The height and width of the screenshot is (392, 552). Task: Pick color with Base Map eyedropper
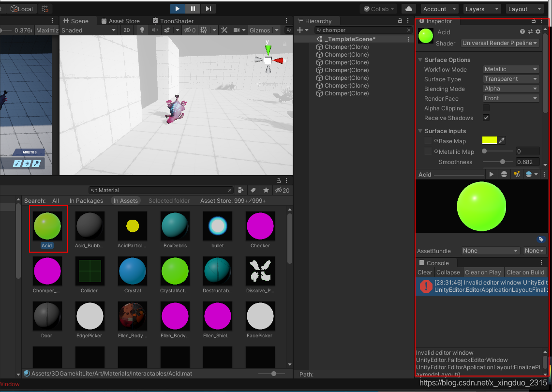502,140
